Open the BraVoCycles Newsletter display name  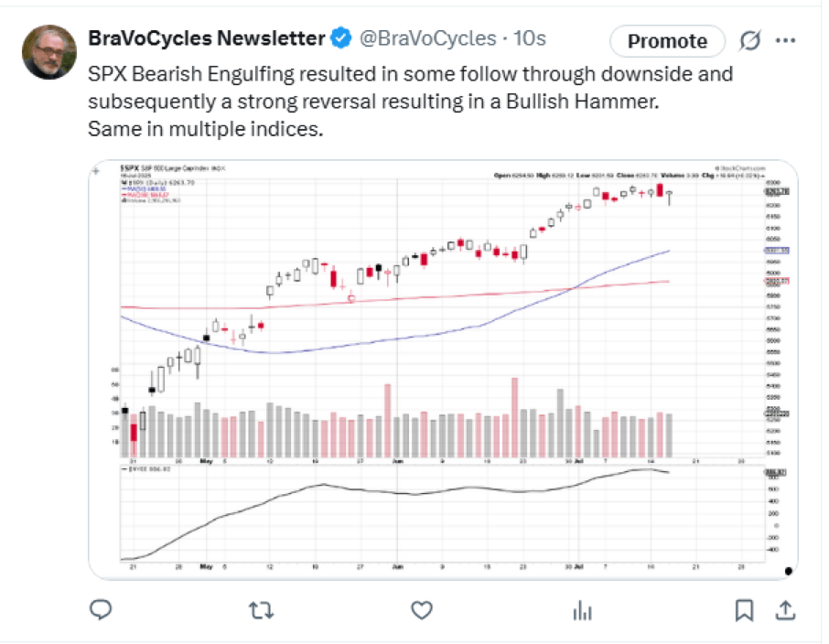tap(206, 38)
